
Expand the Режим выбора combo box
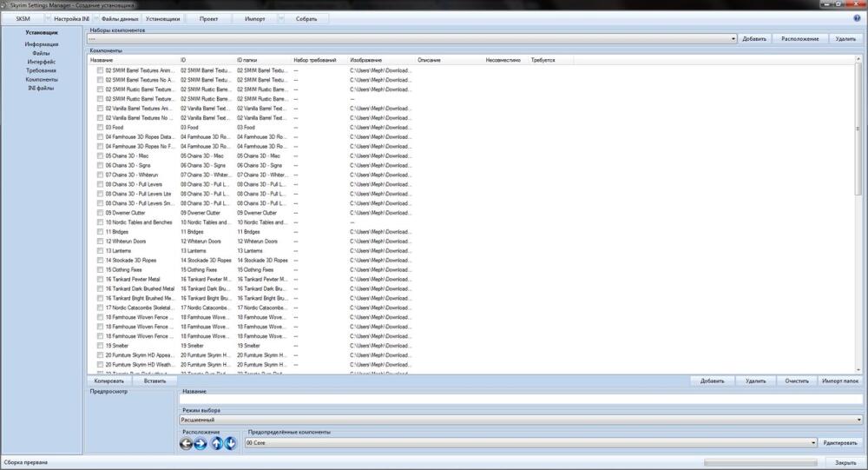pos(521,420)
